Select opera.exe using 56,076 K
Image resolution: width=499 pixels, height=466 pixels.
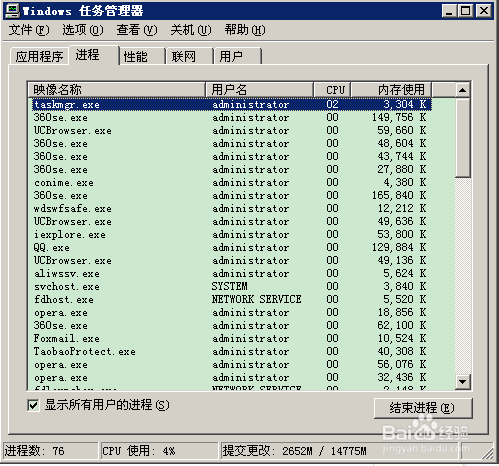tap(232, 364)
